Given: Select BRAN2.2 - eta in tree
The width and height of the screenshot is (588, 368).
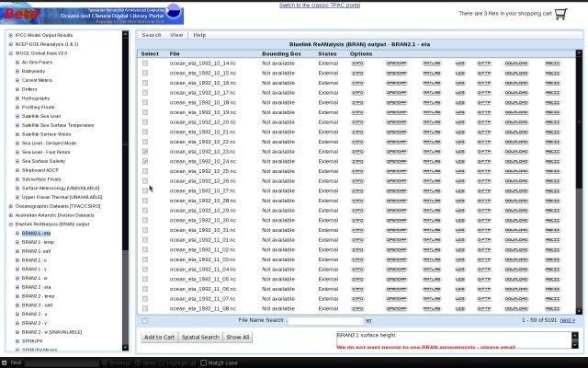Looking at the screenshot, I should 36,287.
